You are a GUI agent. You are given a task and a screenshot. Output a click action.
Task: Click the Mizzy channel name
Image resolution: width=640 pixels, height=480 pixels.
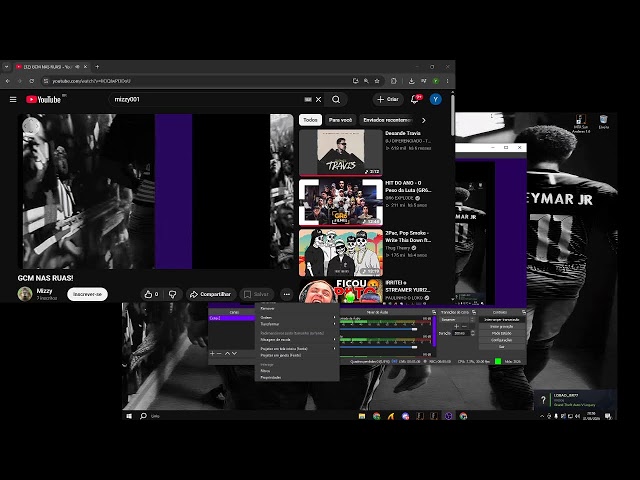pos(44,291)
